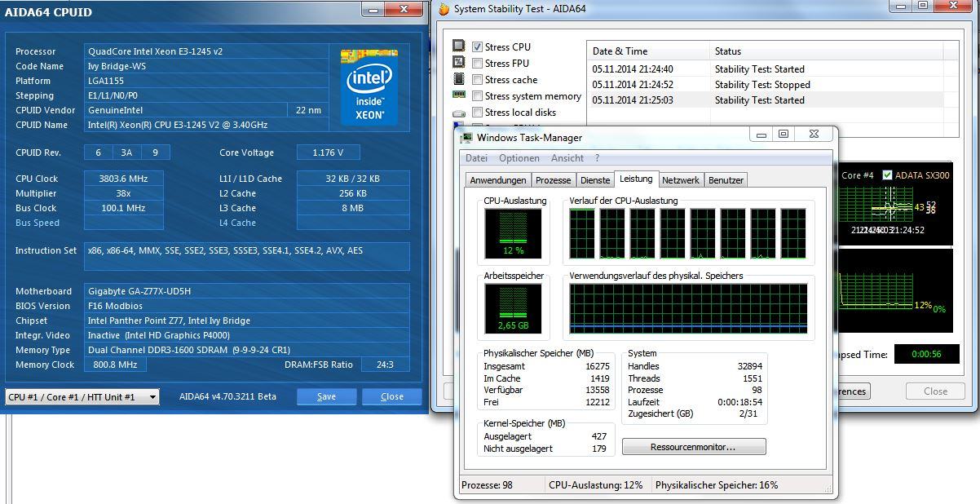Click the Core #4 graph legend label
This screenshot has width=980, height=504.
click(x=857, y=175)
